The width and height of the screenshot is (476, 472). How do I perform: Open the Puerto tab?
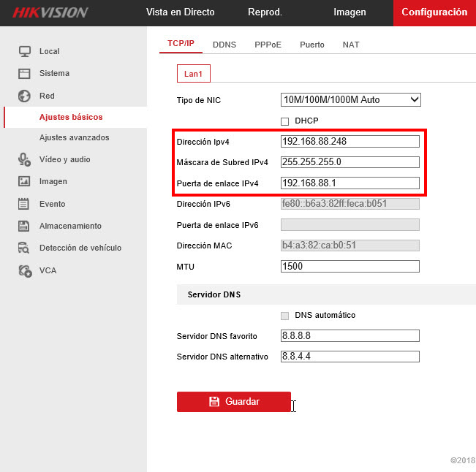(x=312, y=45)
